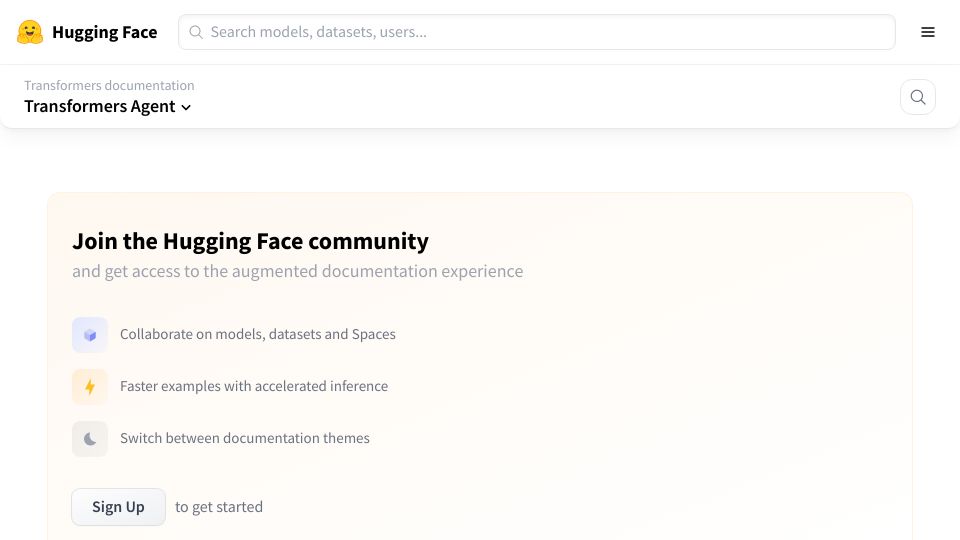Click the Faster examples with accelerated inference text
960x540 pixels.
(x=254, y=386)
